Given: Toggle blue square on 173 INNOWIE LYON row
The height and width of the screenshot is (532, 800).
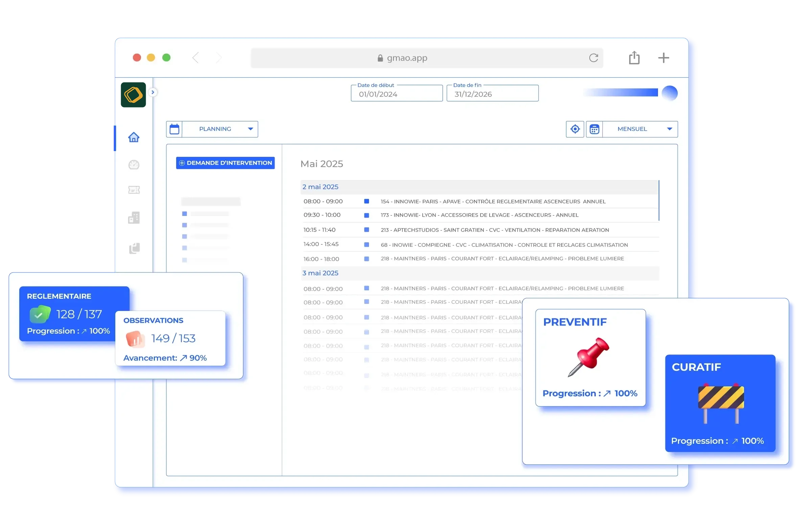Looking at the screenshot, I should point(367,215).
